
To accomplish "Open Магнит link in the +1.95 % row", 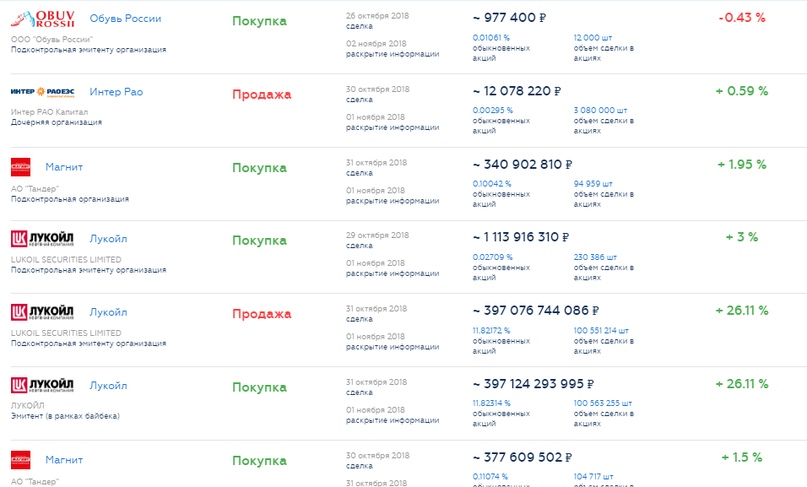I will pos(64,167).
